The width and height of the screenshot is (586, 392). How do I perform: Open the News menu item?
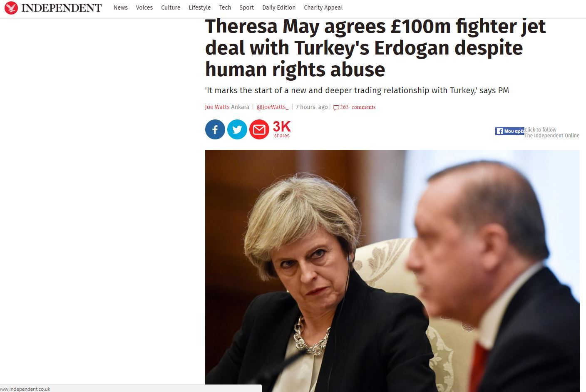tap(121, 7)
